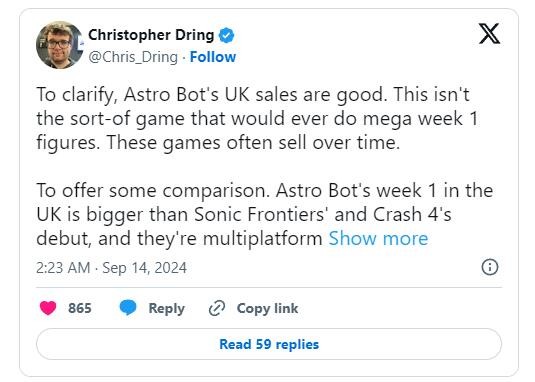The image size is (535, 382).
Task: Click the blue verified checkmark badge
Action: (x=227, y=35)
